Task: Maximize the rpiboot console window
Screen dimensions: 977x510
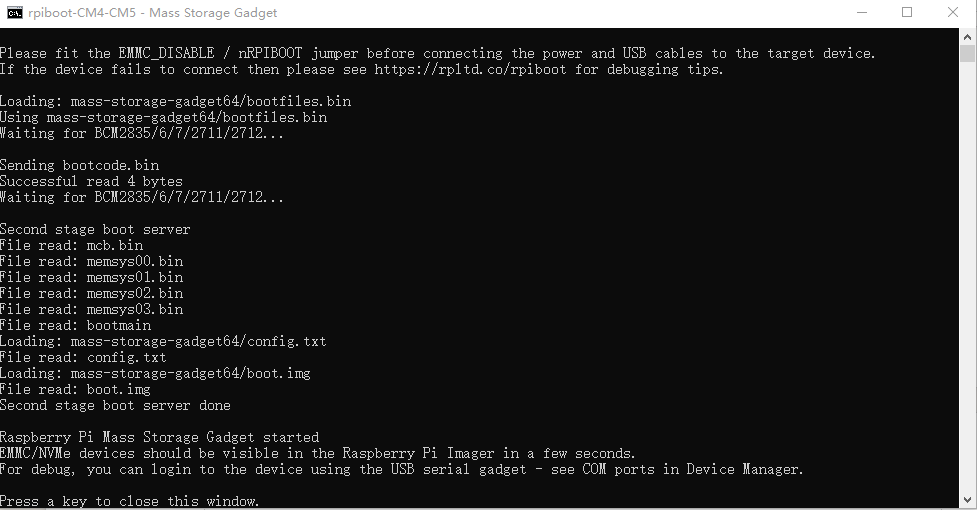Action: 907,13
